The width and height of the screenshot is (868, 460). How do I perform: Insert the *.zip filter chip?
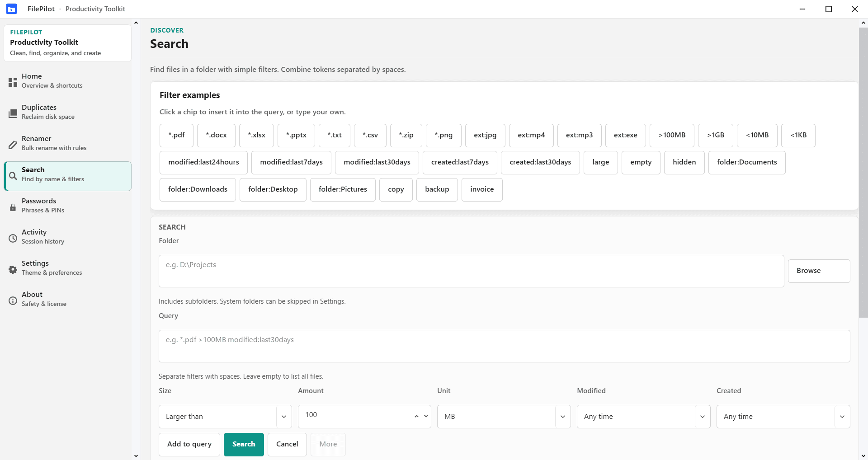point(406,135)
